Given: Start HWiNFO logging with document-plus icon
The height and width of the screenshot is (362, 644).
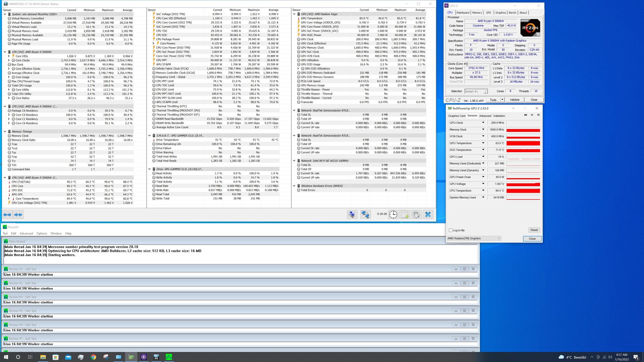Looking at the screenshot, I should click(x=405, y=215).
